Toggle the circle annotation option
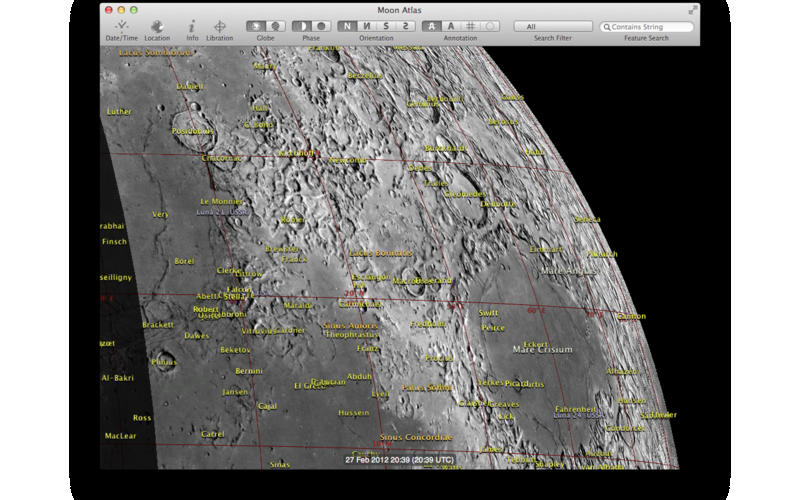800x500 pixels. (x=490, y=26)
